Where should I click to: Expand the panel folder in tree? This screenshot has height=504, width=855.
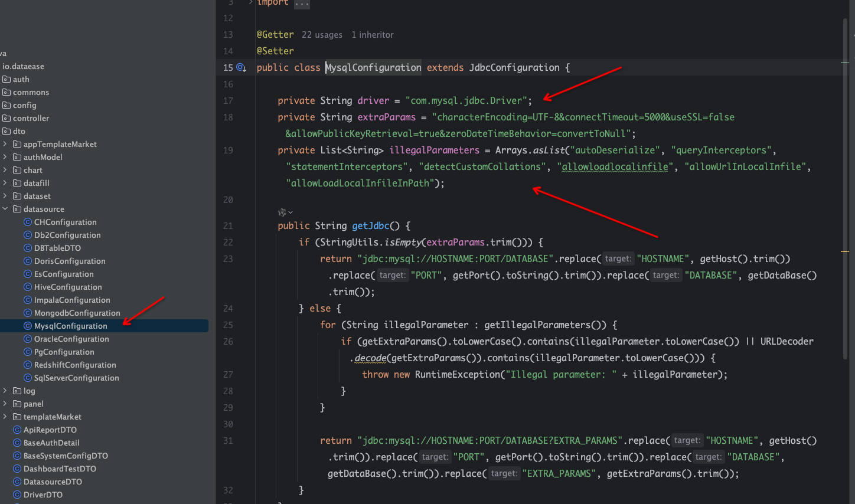tap(5, 404)
